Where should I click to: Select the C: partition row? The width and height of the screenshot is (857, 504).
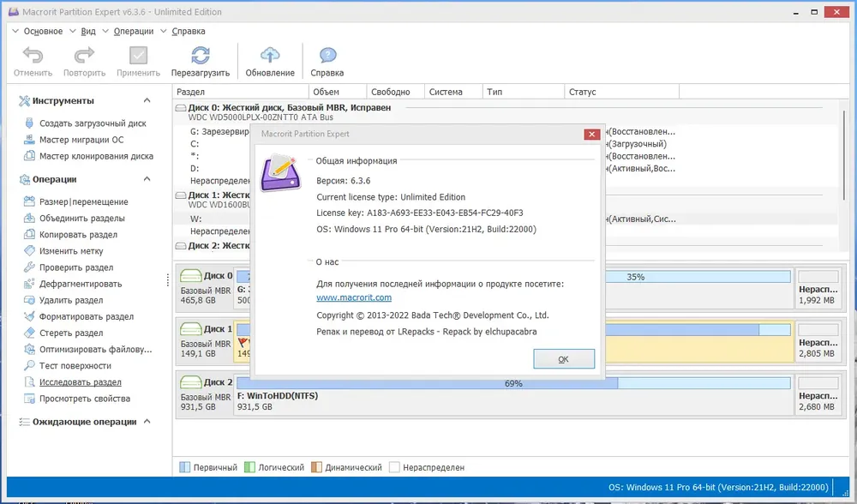click(x=195, y=144)
